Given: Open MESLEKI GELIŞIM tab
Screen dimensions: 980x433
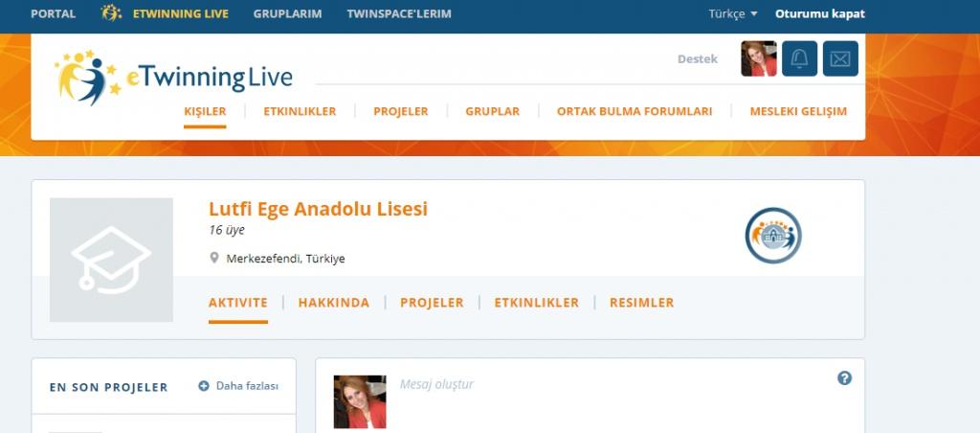Looking at the screenshot, I should pos(798,111).
